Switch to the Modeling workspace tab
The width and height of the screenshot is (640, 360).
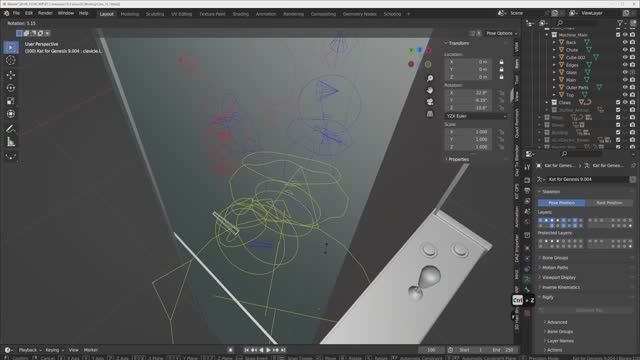pyautogui.click(x=130, y=14)
